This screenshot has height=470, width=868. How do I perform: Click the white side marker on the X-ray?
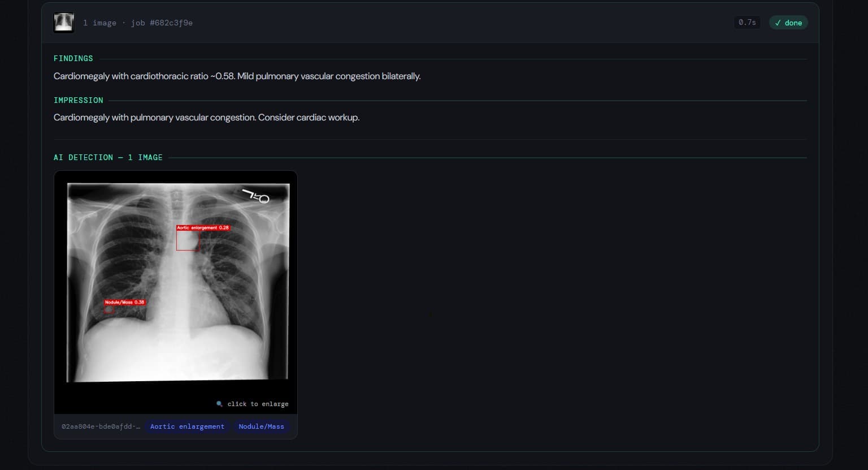(x=256, y=196)
